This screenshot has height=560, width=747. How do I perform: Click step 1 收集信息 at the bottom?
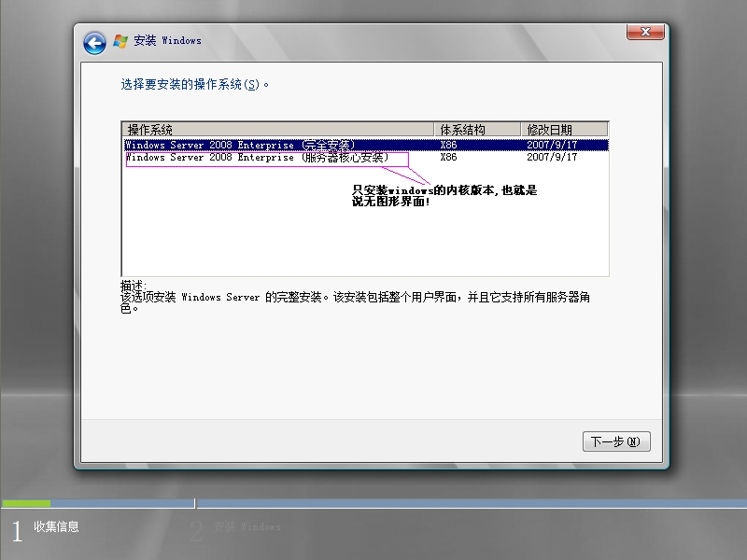(x=56, y=527)
